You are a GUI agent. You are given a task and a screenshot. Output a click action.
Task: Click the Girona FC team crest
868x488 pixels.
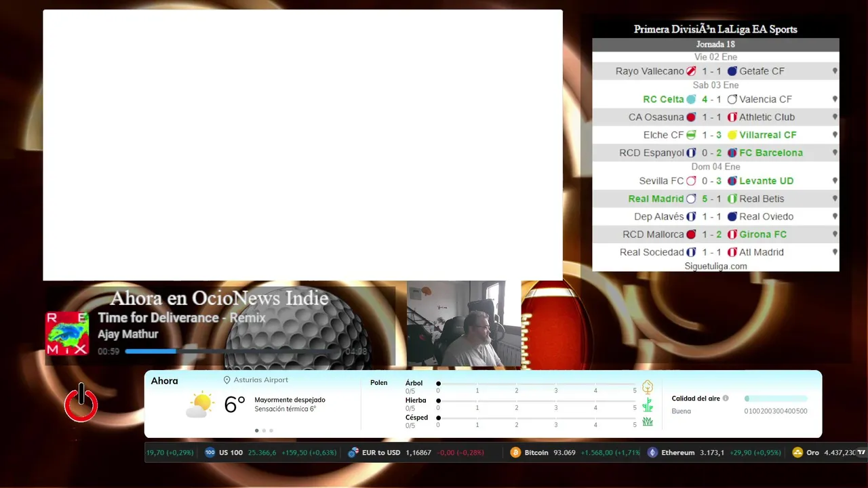[x=732, y=235]
